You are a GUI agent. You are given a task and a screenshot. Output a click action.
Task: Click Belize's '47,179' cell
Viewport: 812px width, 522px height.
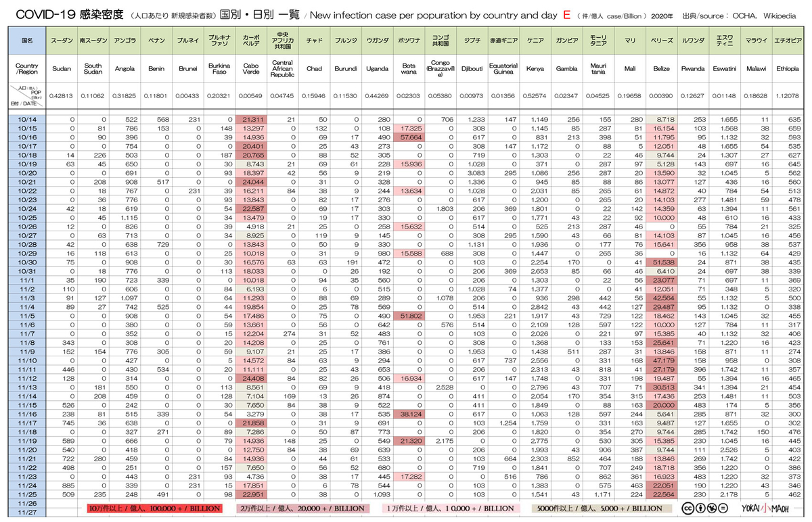click(x=660, y=360)
